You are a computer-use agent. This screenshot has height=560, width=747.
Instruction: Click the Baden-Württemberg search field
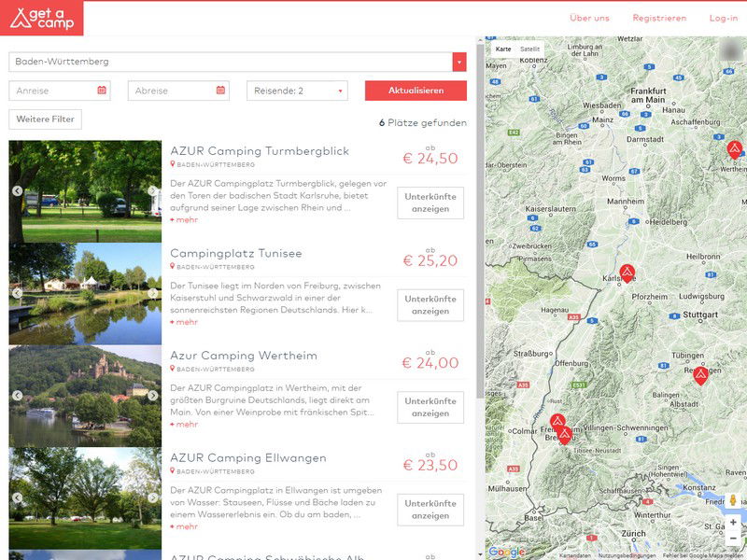pos(231,62)
